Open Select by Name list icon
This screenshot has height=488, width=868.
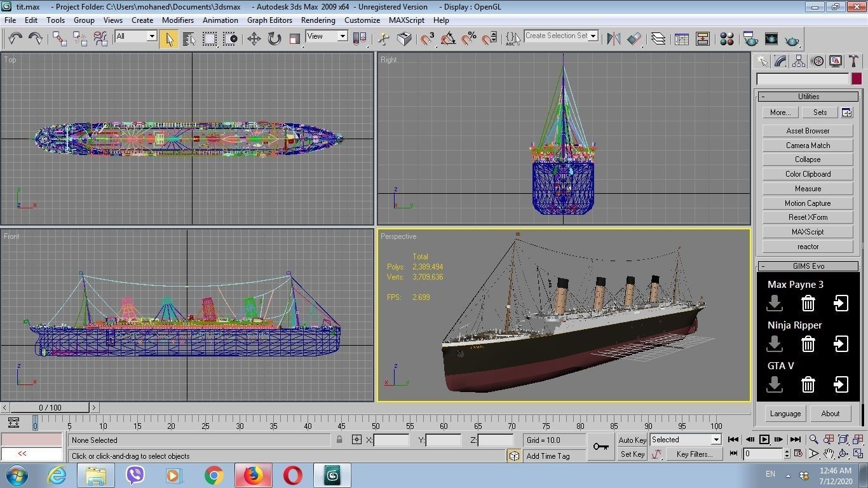coord(189,39)
